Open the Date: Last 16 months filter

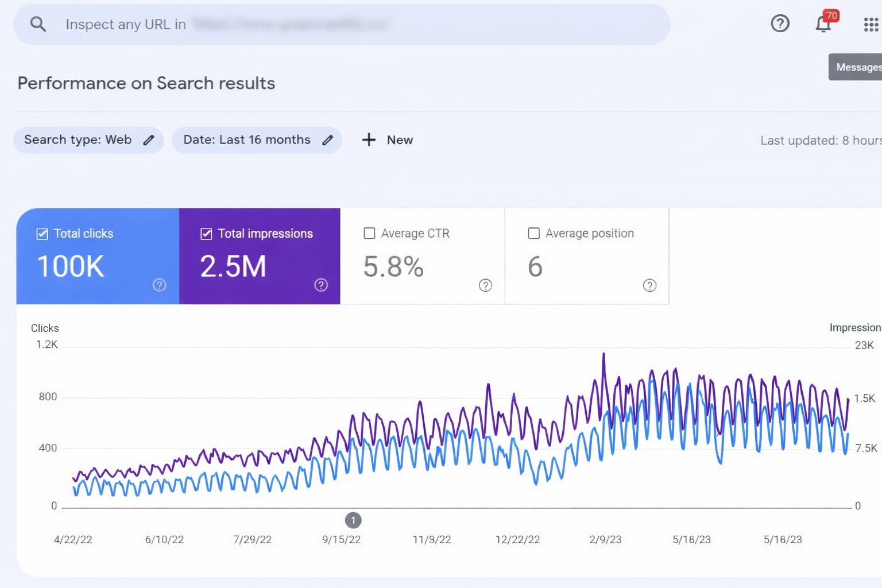pos(247,140)
